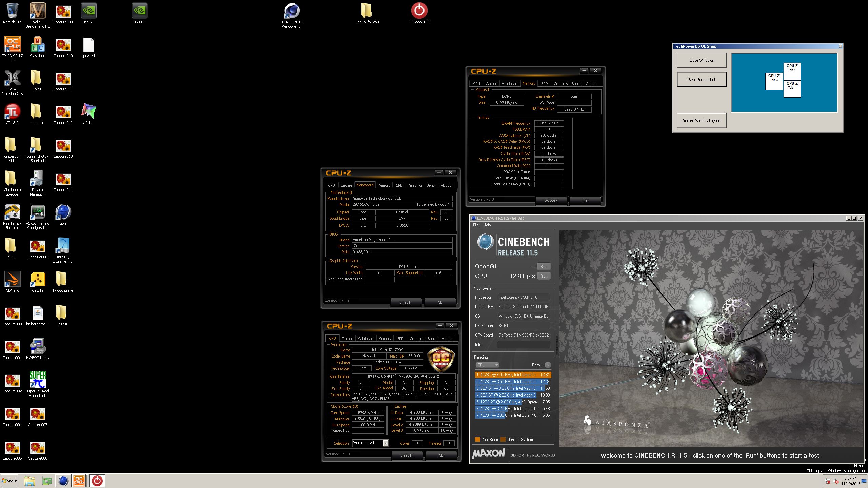Select CPU-Z Tab 4 thumbnail in OC Snap
The image size is (868, 488).
coord(792,71)
